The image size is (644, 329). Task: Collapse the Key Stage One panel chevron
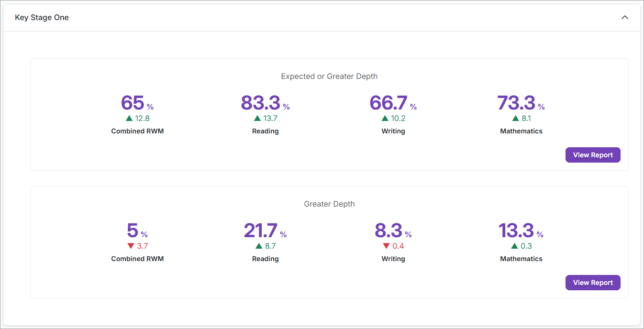[x=624, y=18]
